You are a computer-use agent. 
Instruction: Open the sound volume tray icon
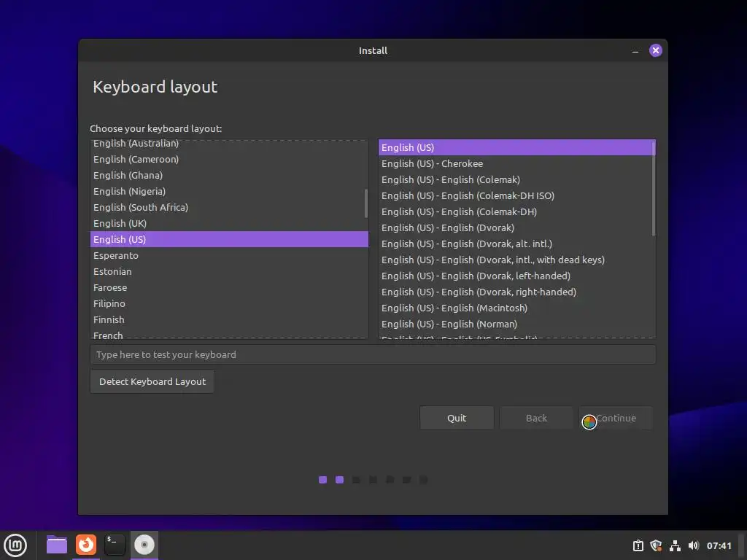pyautogui.click(x=694, y=545)
